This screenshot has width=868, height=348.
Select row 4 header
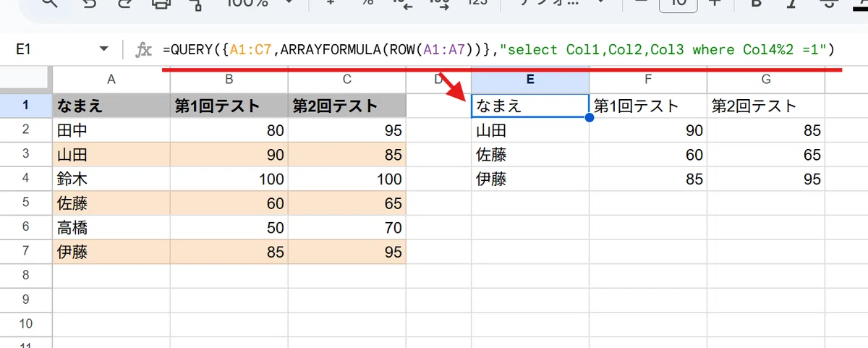(x=26, y=179)
